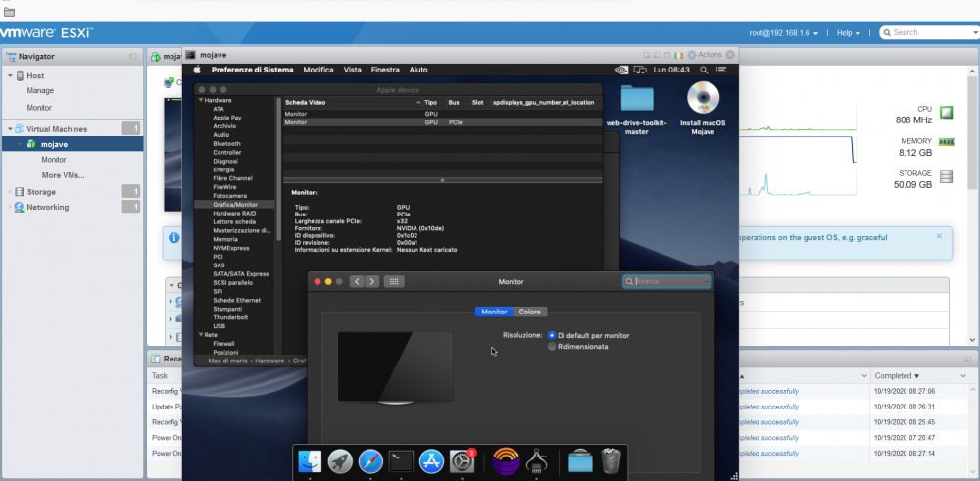Launch Launchpad from the dock
Viewport: 980px width, 481px height.
(x=340, y=461)
